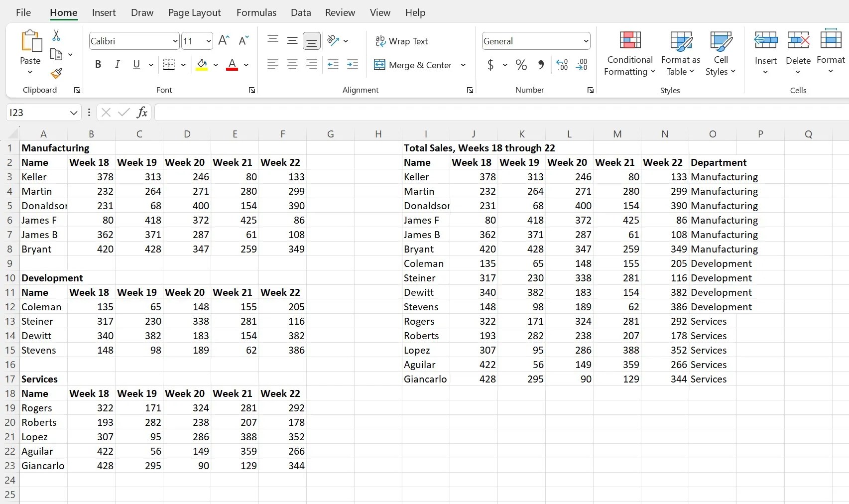Switch to the Formulas tab

click(x=256, y=12)
